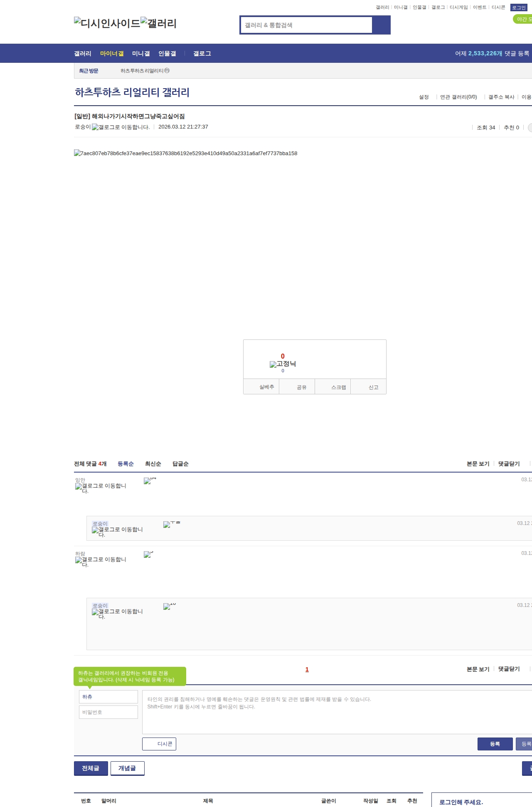Select 인물갤 in the blue navigation bar
The image size is (532, 807).
click(x=167, y=54)
